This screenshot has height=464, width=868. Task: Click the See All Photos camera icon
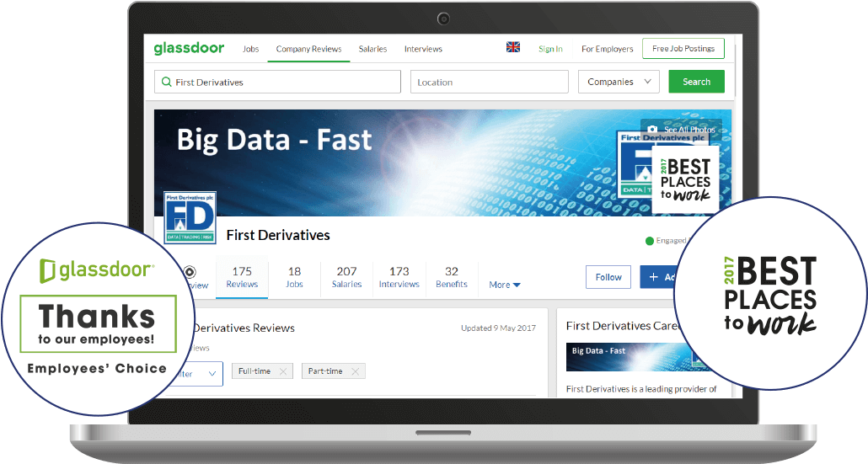(x=652, y=129)
